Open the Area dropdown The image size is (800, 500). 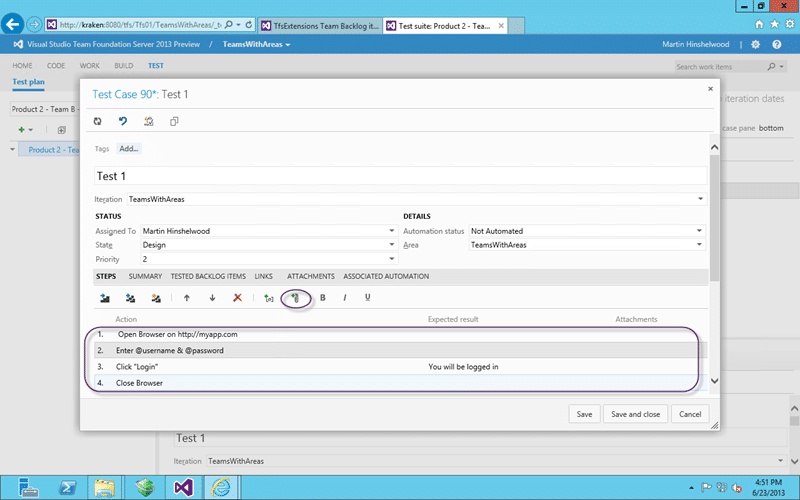click(x=699, y=244)
